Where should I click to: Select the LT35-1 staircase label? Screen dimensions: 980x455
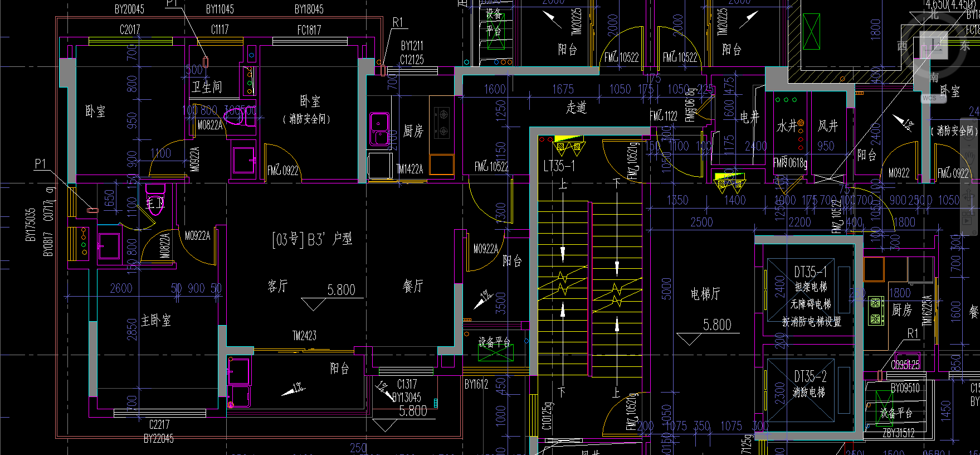click(x=559, y=166)
